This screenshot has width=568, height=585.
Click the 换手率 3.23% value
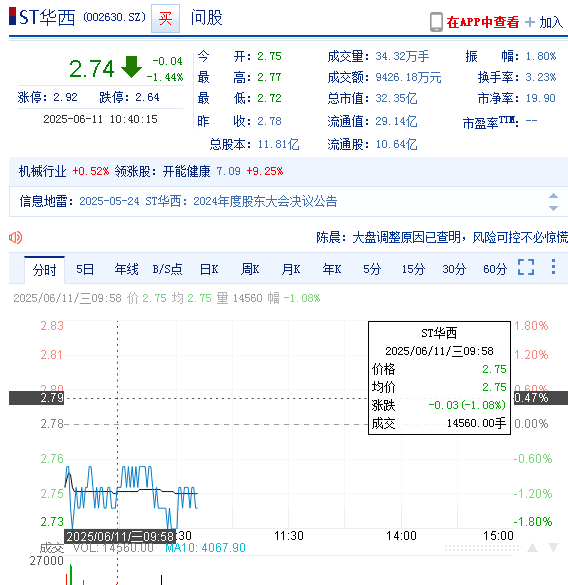541,77
